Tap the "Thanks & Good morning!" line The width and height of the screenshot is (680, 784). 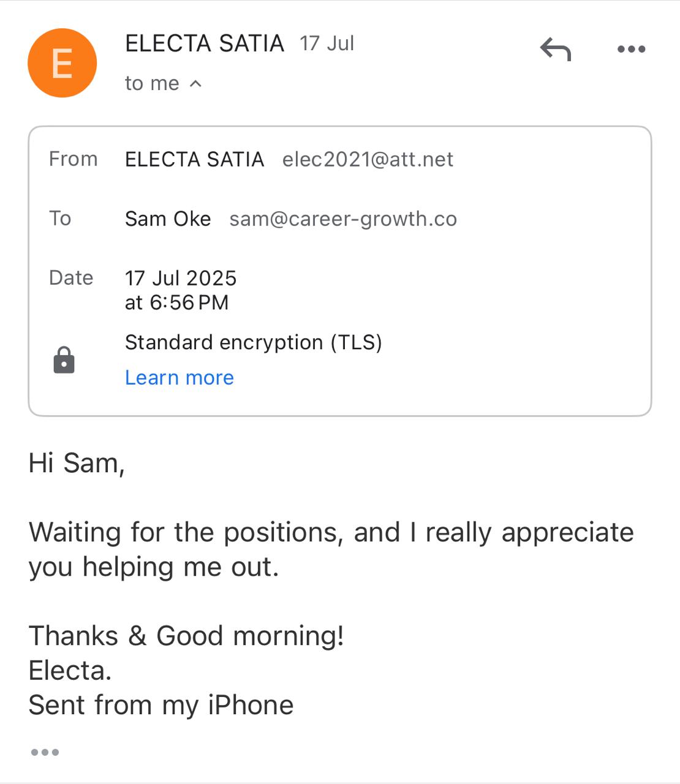[x=186, y=636]
